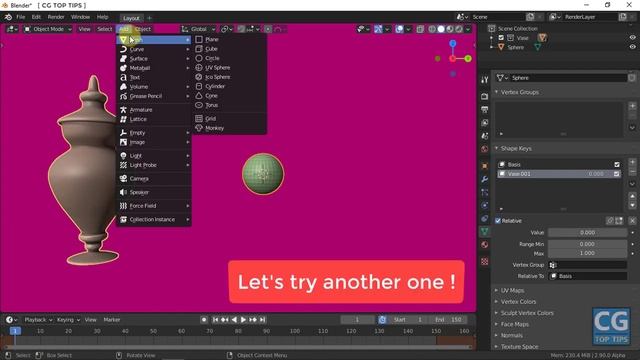
Task: Switch to solid viewport shading
Action: (441, 29)
